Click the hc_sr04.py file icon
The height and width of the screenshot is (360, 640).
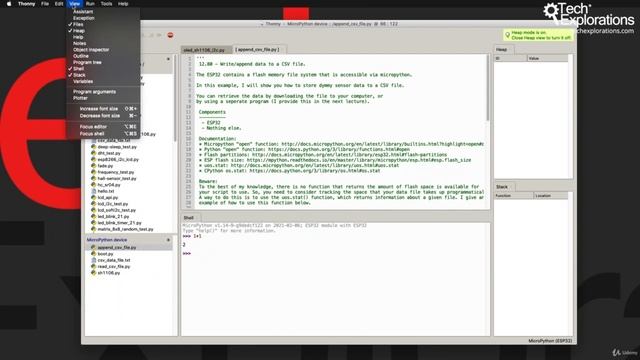(93, 184)
